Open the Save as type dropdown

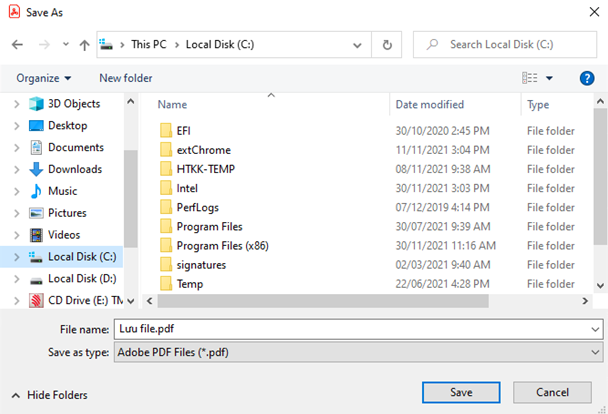pos(358,352)
